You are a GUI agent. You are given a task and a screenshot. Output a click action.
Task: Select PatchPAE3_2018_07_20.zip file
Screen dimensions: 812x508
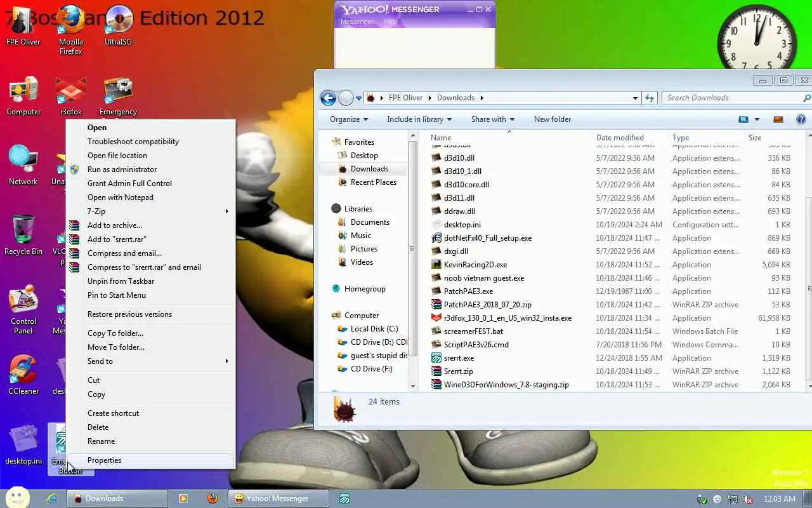click(487, 305)
